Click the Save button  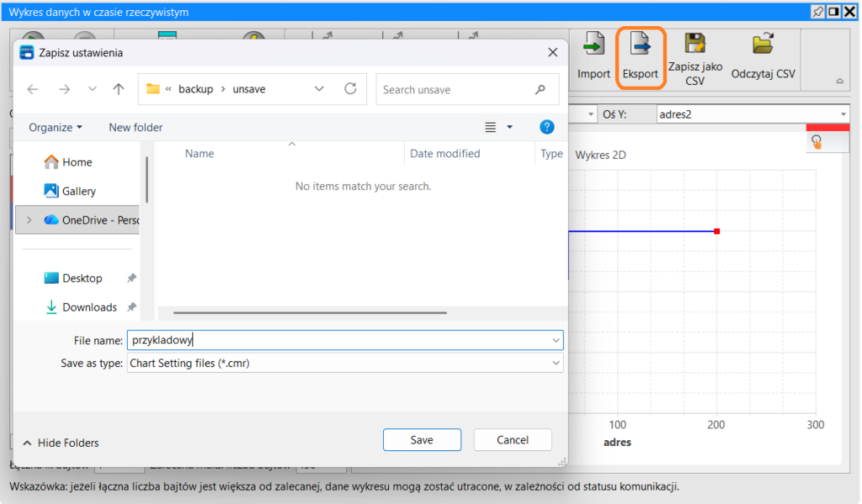click(422, 440)
